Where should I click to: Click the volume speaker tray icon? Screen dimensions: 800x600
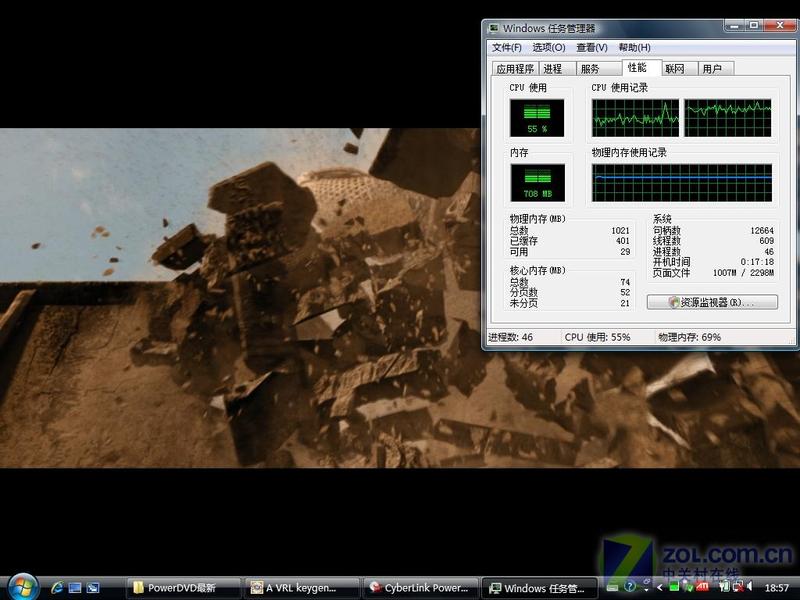click(749, 586)
